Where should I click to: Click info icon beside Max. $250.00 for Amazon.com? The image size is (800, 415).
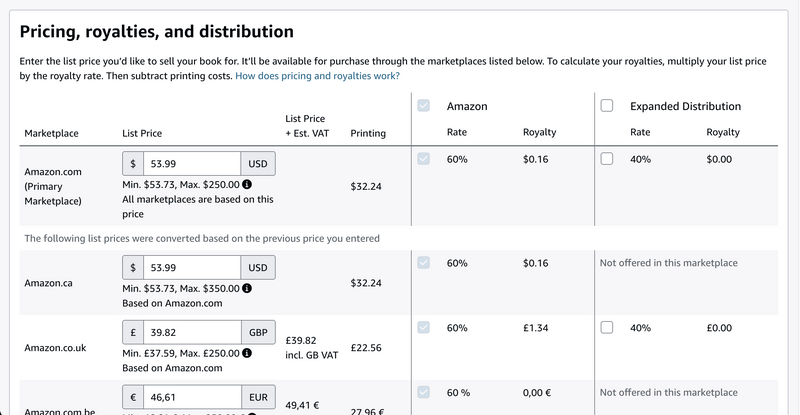[247, 184]
